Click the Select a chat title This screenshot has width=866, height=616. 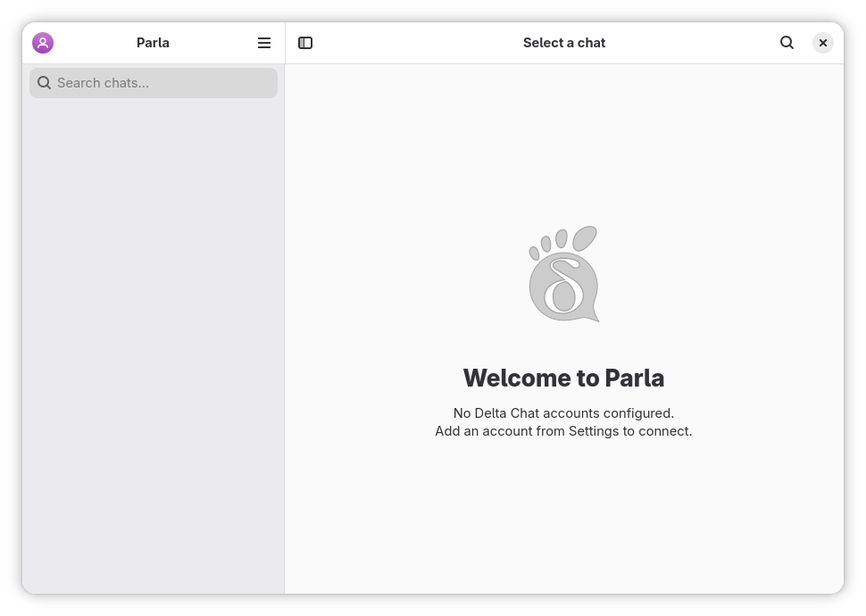564,43
